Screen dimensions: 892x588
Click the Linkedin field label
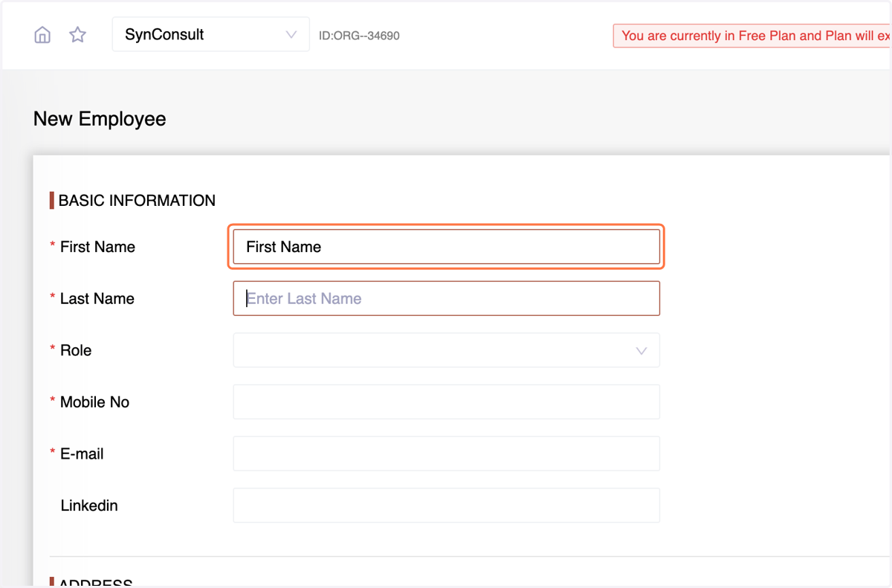(x=89, y=505)
